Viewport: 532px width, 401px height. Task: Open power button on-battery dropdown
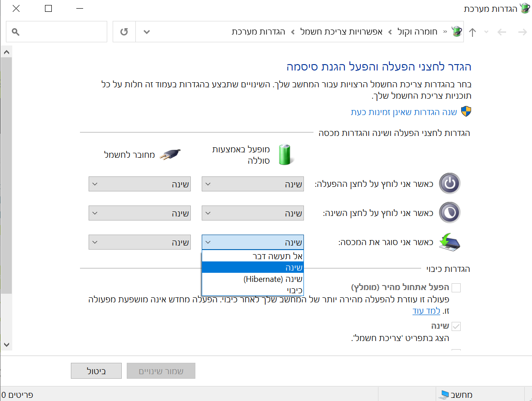(253, 184)
